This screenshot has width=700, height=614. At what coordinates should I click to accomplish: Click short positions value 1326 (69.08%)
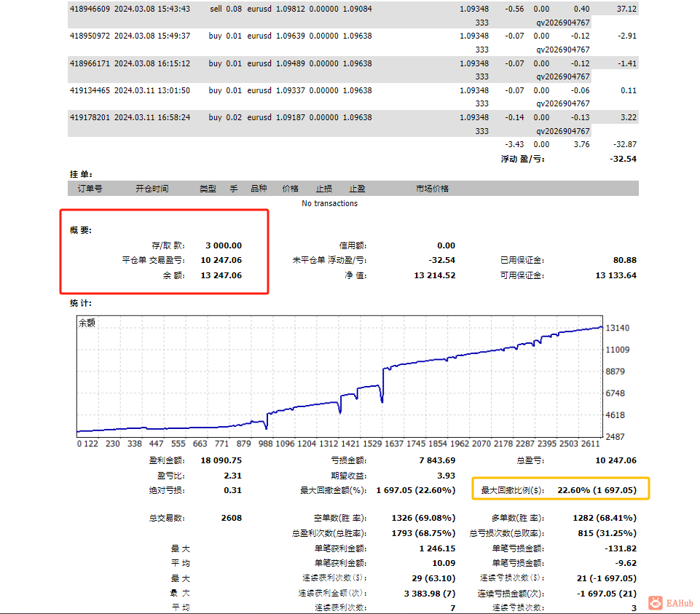click(424, 518)
